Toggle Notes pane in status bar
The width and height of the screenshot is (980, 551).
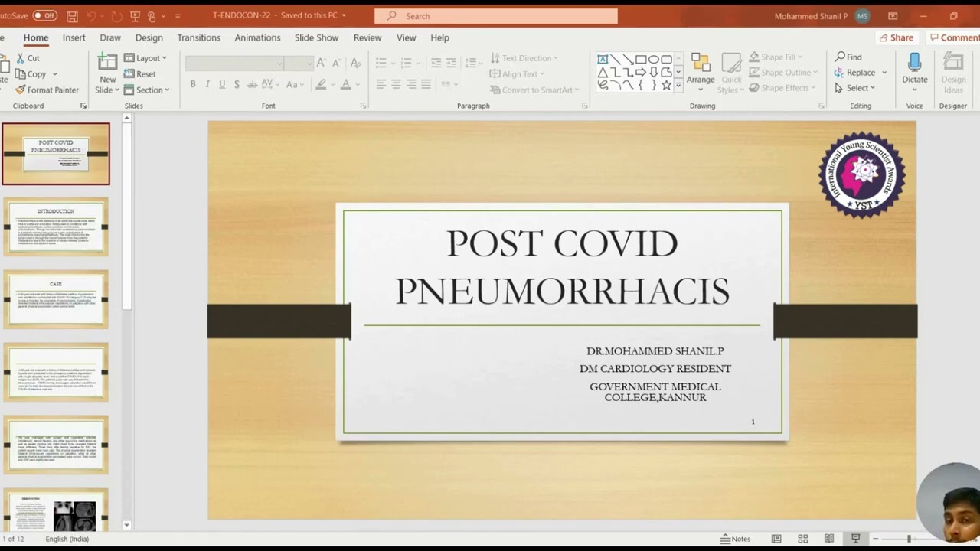tap(735, 539)
